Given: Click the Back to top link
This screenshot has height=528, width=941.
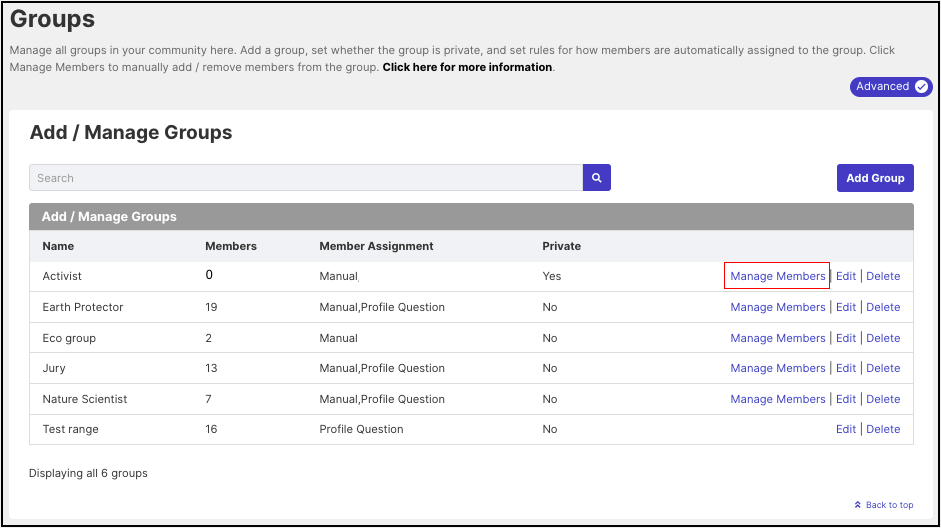Looking at the screenshot, I should point(889,505).
